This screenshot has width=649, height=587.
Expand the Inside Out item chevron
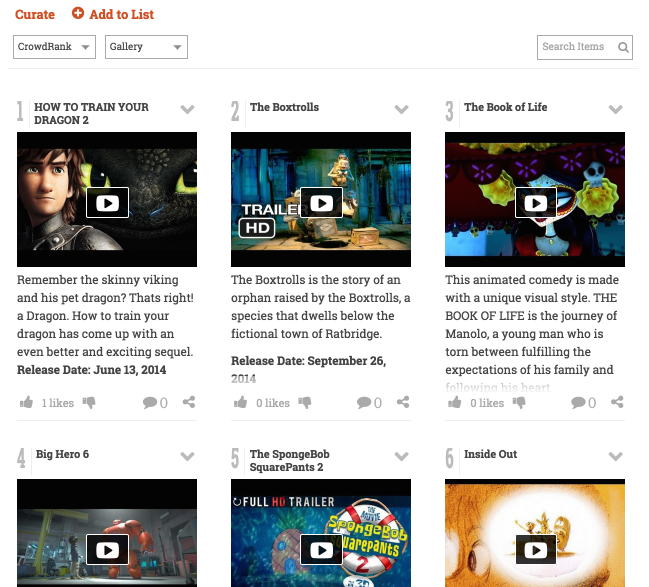click(615, 456)
